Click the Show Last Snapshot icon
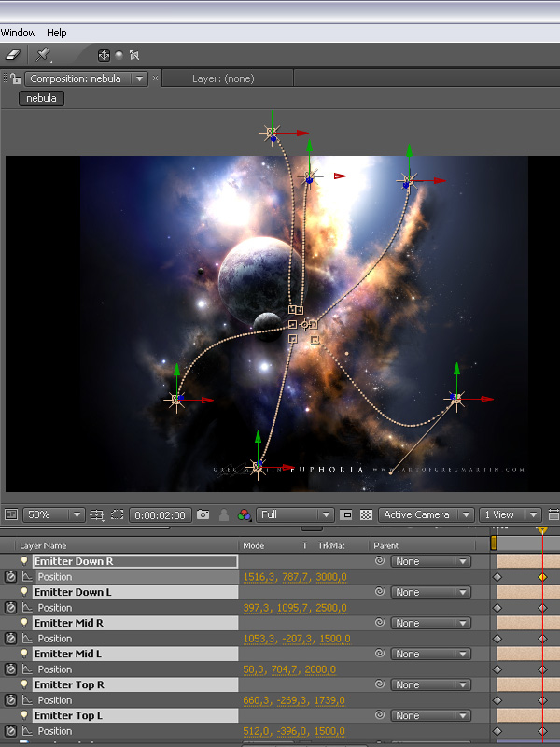This screenshot has width=560, height=747. pyautogui.click(x=223, y=515)
